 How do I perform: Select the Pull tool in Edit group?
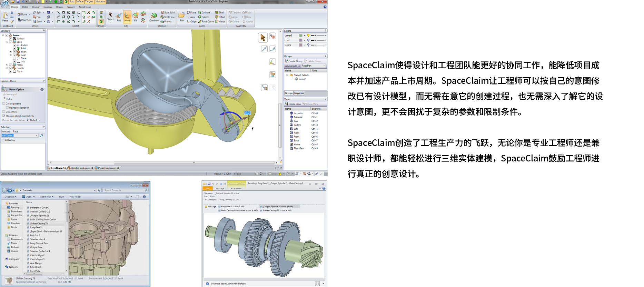pyautogui.click(x=119, y=17)
